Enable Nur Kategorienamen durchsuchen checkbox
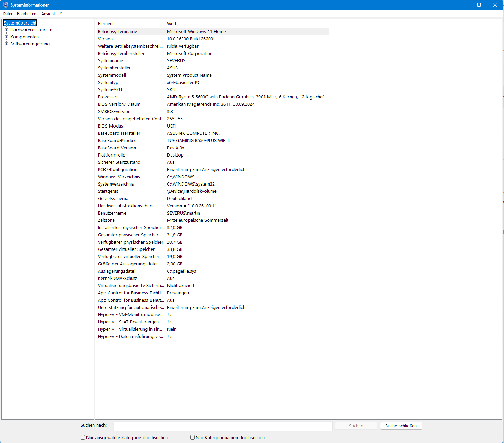Screen dimensions: 504x443 pos(192,437)
